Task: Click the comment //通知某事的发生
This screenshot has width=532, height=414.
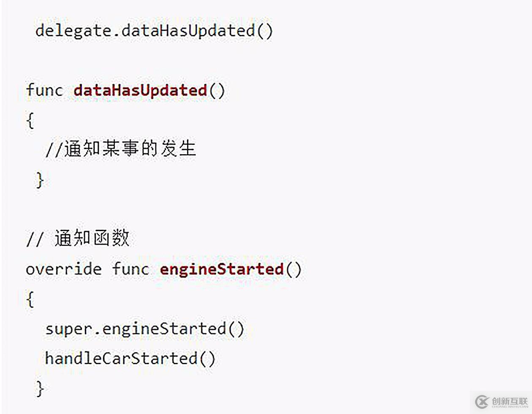Action: pyautogui.click(x=120, y=150)
